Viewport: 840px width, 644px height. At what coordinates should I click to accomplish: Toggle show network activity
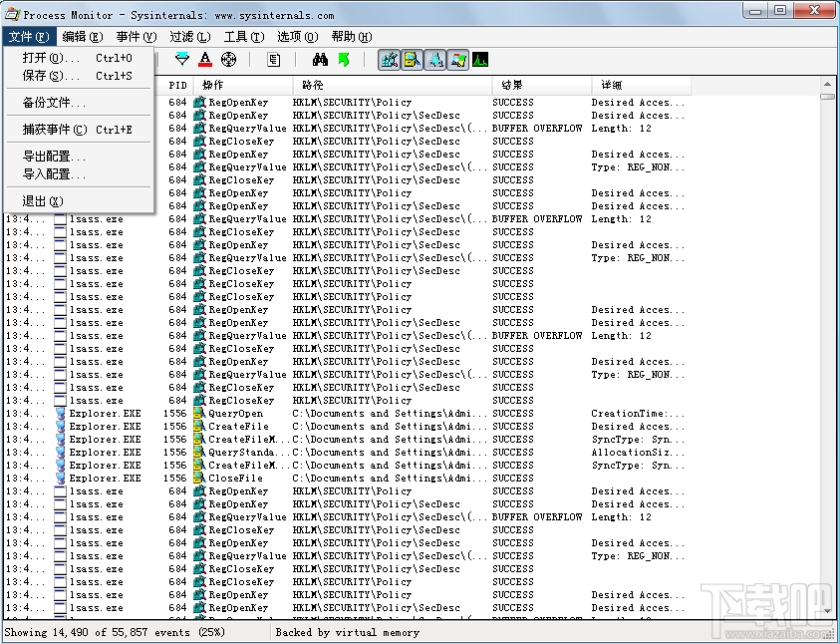[x=435, y=60]
